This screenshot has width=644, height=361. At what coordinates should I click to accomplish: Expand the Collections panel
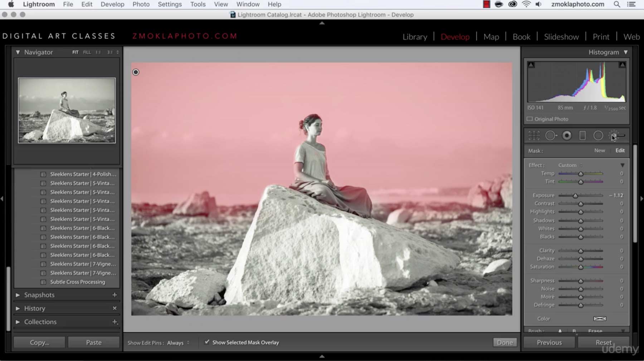[x=18, y=322]
